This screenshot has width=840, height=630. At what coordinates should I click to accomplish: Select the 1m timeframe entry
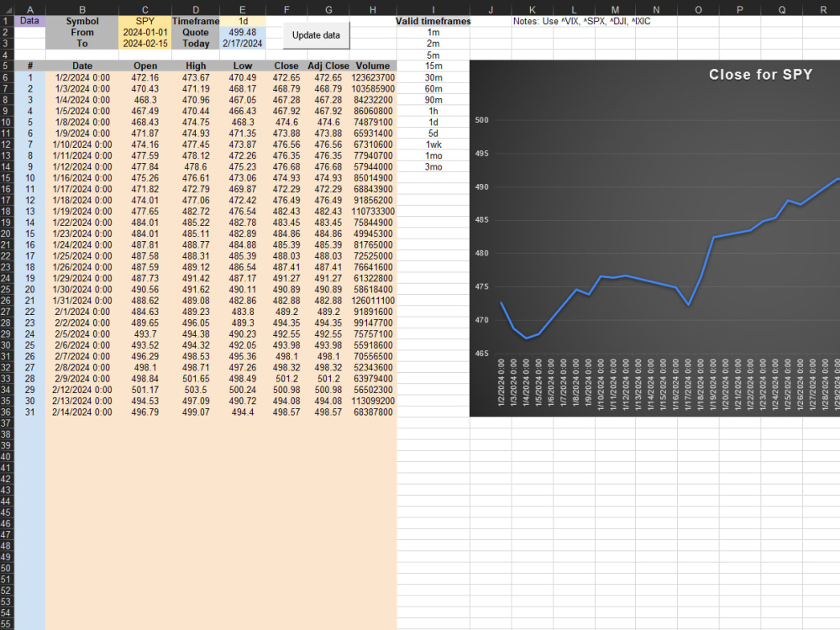pyautogui.click(x=433, y=32)
